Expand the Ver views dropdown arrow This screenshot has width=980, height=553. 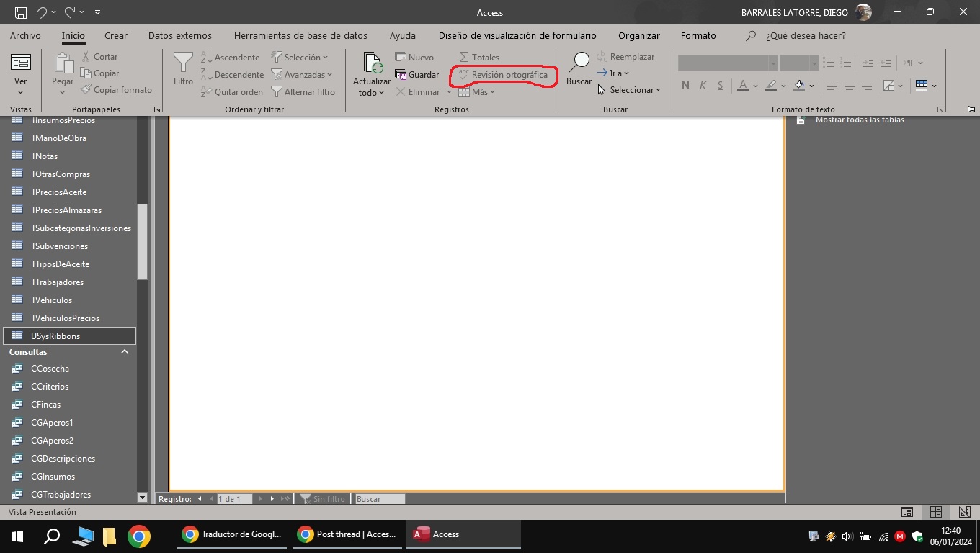[x=21, y=92]
